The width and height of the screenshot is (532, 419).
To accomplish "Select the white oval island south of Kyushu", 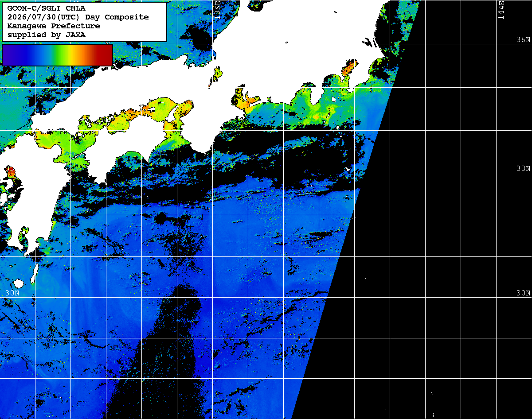I will click(x=18, y=283).
